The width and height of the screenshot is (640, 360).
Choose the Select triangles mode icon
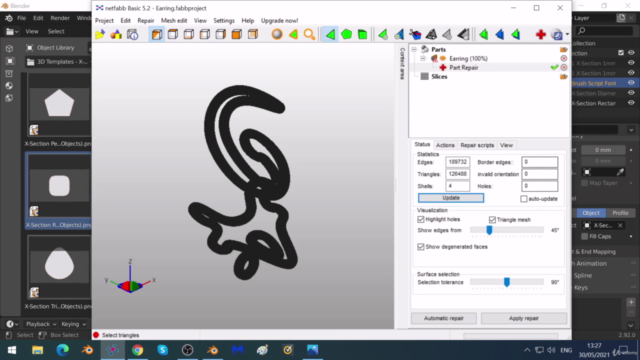pyautogui.click(x=330, y=35)
